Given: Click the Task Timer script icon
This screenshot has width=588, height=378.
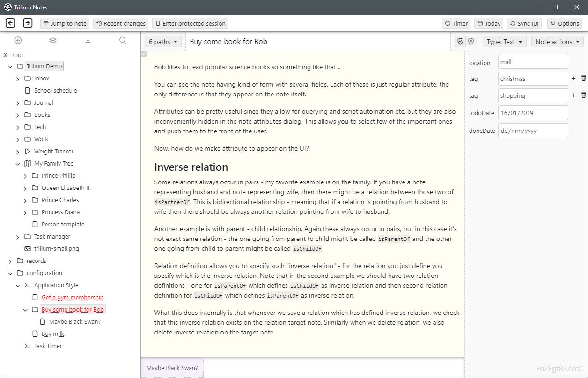Looking at the screenshot, I should (x=28, y=346).
